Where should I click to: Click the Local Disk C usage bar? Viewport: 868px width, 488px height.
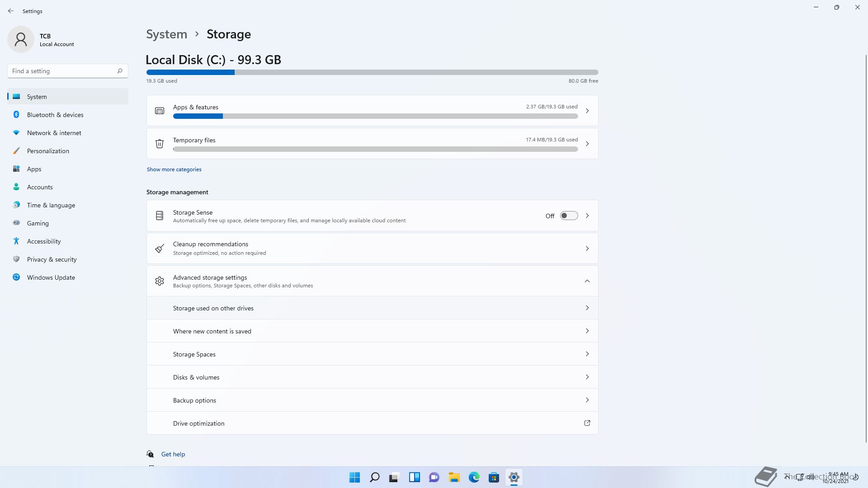372,72
